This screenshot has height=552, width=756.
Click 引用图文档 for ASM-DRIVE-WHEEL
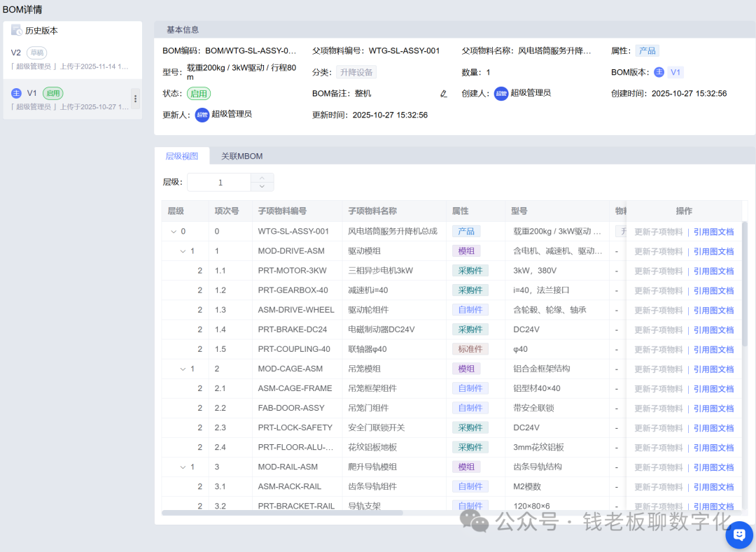pos(713,310)
